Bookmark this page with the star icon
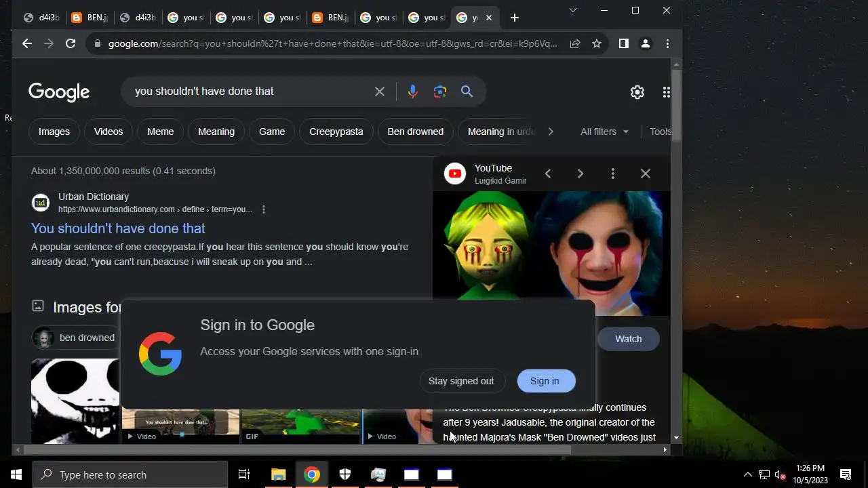This screenshot has width=868, height=488. point(597,43)
